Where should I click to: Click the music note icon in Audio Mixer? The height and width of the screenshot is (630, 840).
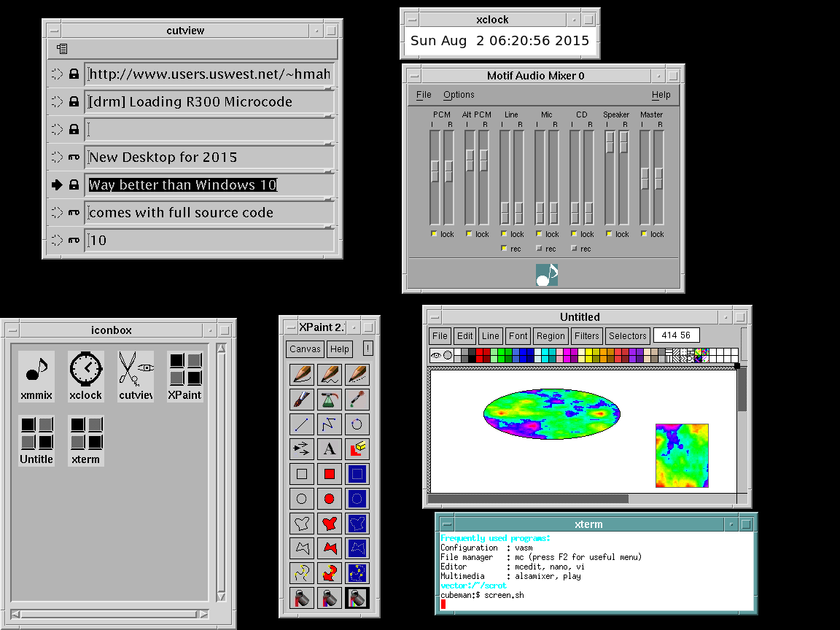[547, 275]
